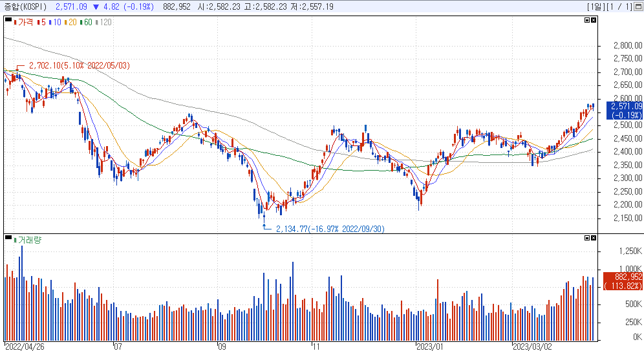This screenshot has width=644, height=351.
Task: Select the 60-day moving average legend
Action: [x=86, y=22]
